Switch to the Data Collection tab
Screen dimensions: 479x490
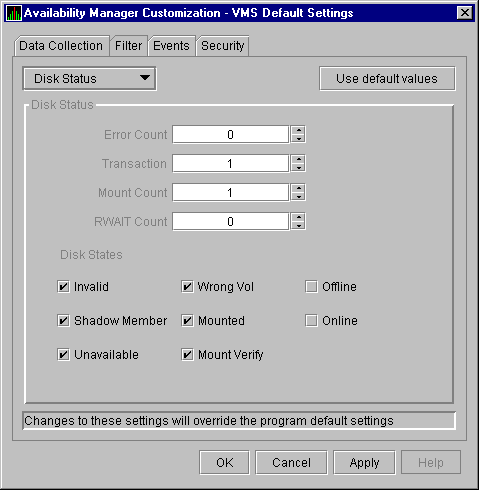click(x=61, y=46)
